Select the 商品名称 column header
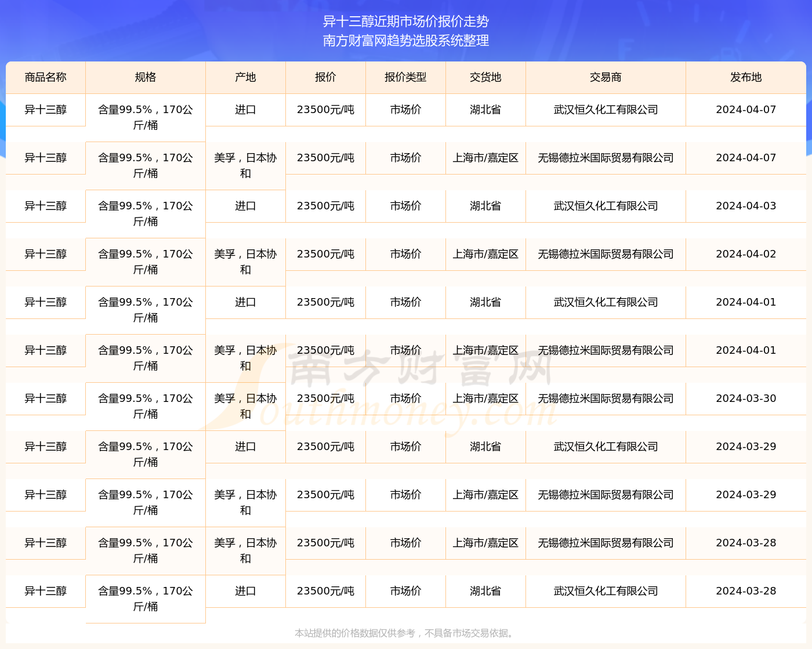The width and height of the screenshot is (812, 649). [x=46, y=77]
